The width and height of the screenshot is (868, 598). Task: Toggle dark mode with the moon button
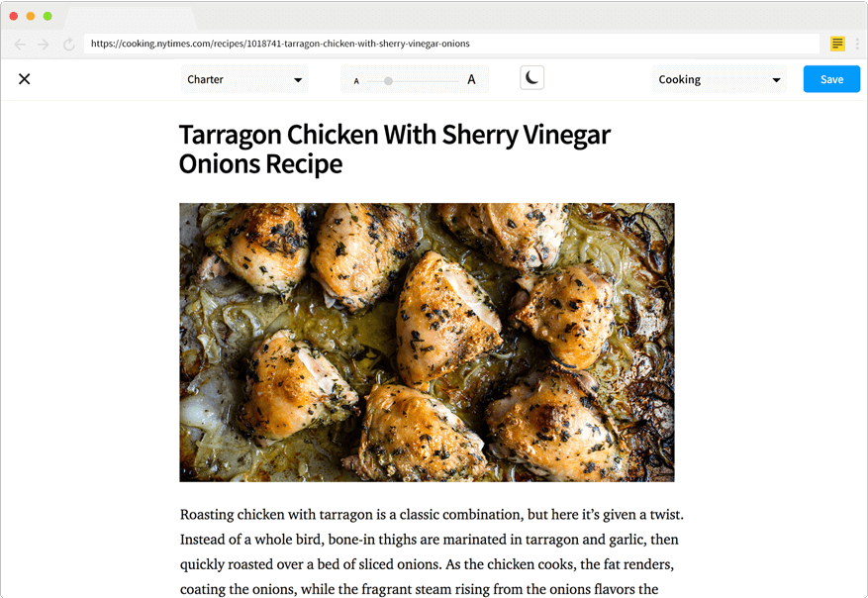click(532, 78)
